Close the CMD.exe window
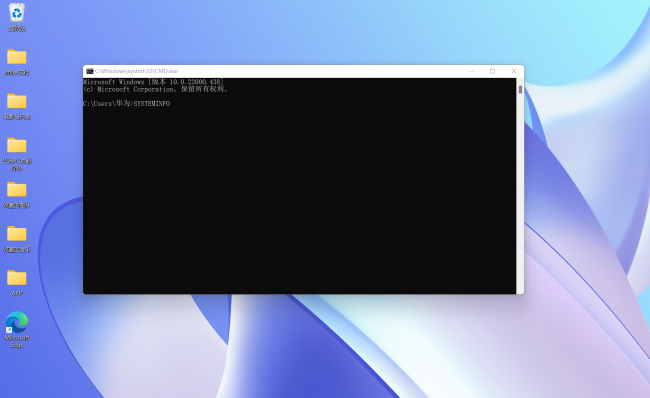This screenshot has width=650, height=398. [514, 71]
